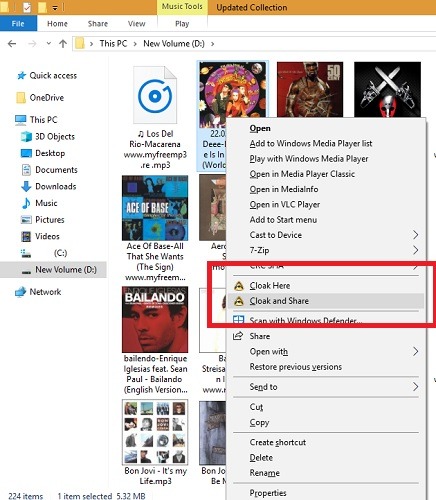Click New Volume (D:) in address bar

174,44
